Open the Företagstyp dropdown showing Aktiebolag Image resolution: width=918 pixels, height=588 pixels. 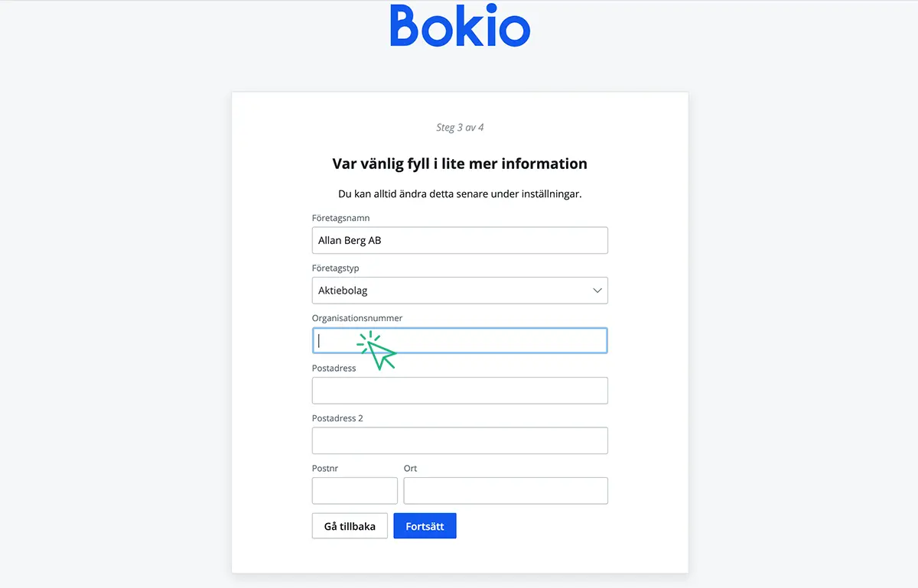pos(460,291)
